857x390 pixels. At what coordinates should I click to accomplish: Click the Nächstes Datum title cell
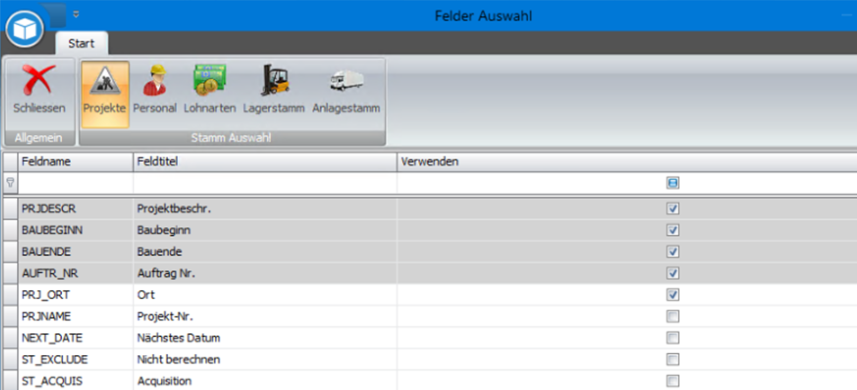coord(265,338)
